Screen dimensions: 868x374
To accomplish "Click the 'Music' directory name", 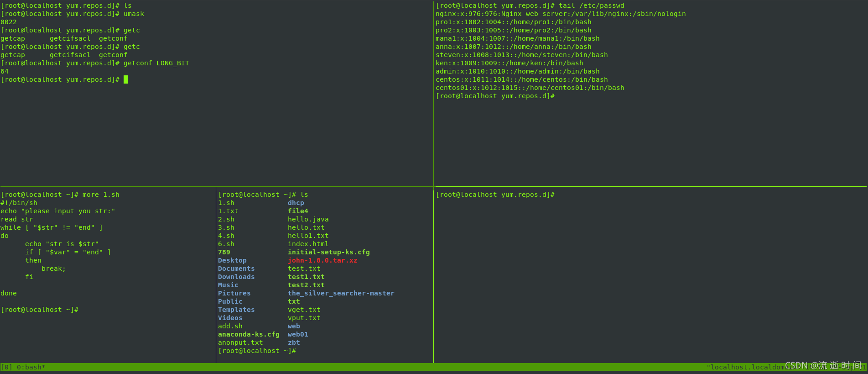I will pyautogui.click(x=228, y=285).
